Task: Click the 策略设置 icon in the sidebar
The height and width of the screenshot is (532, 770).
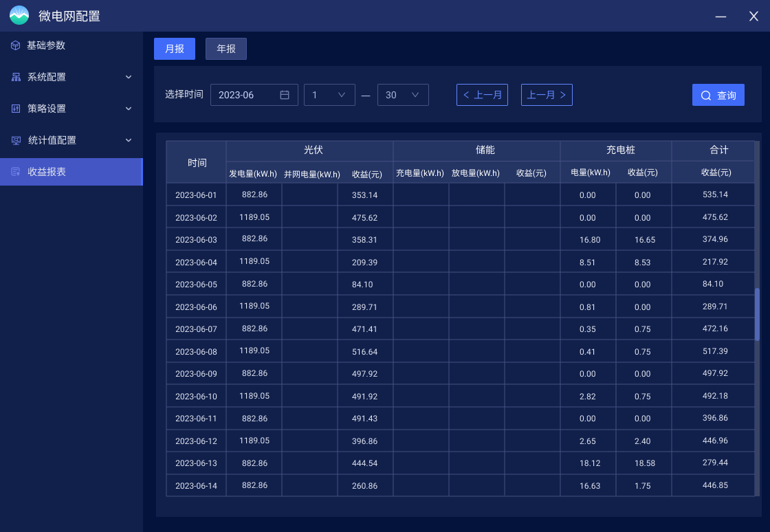Action: 15,109
